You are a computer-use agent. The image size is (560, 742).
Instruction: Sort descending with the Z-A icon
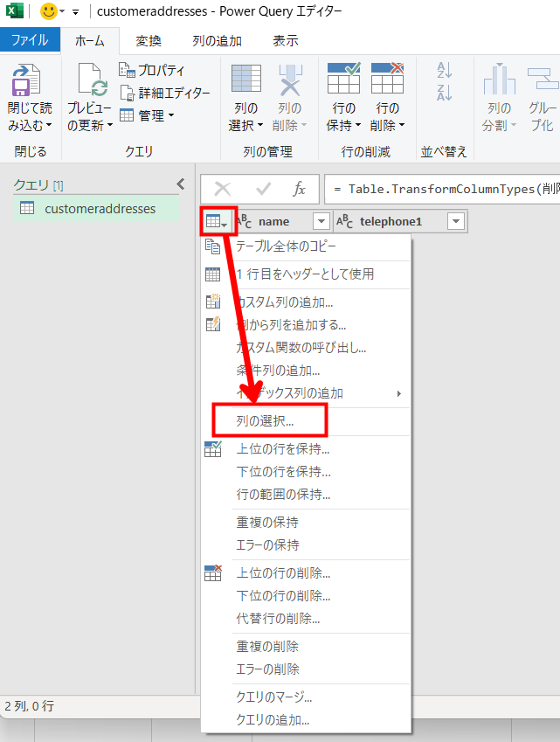click(x=445, y=93)
